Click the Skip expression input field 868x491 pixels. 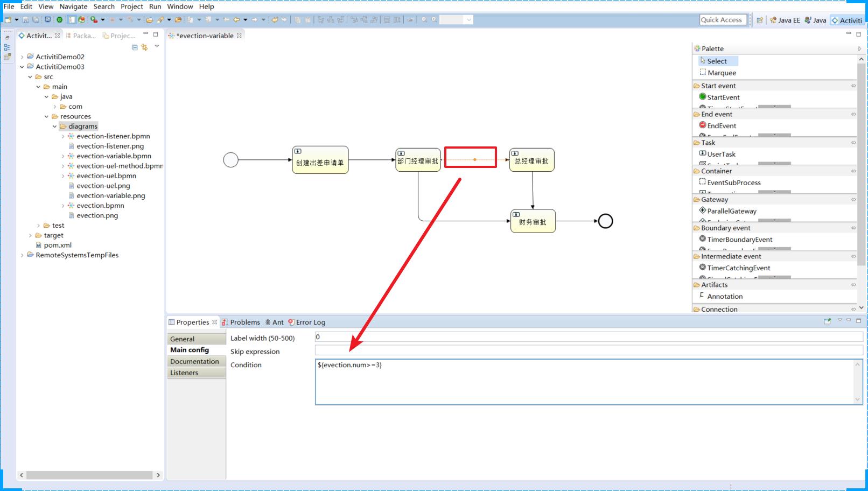tap(589, 350)
